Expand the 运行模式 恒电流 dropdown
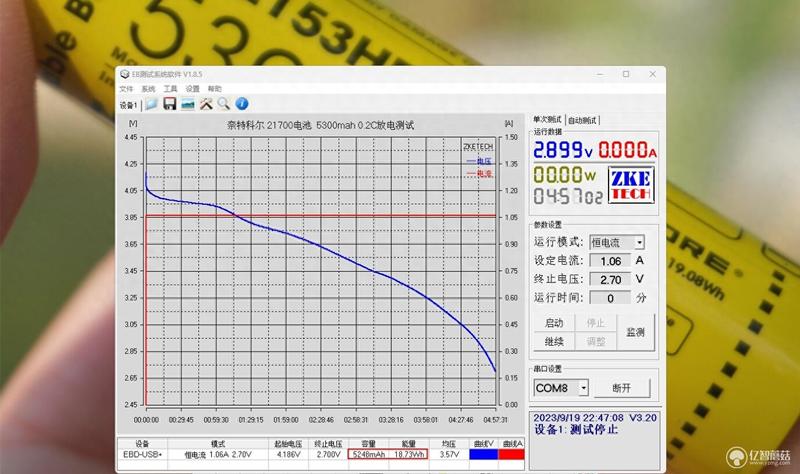 pos(639,242)
